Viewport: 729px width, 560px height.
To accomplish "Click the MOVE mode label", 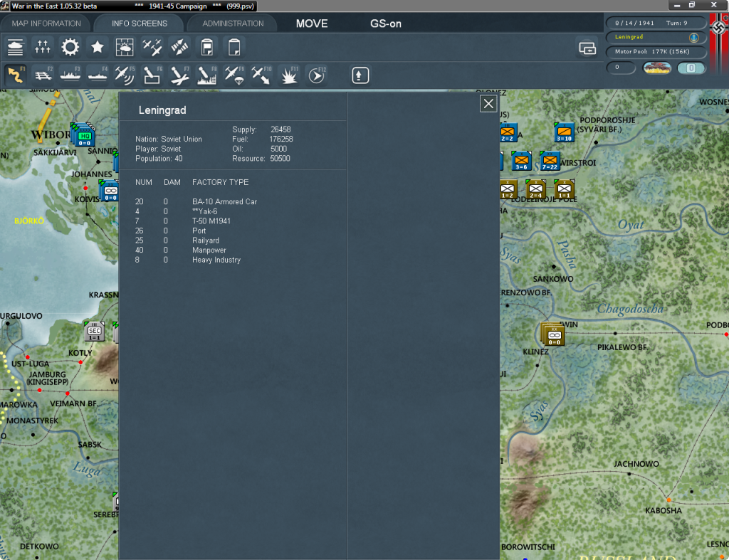I will [312, 23].
